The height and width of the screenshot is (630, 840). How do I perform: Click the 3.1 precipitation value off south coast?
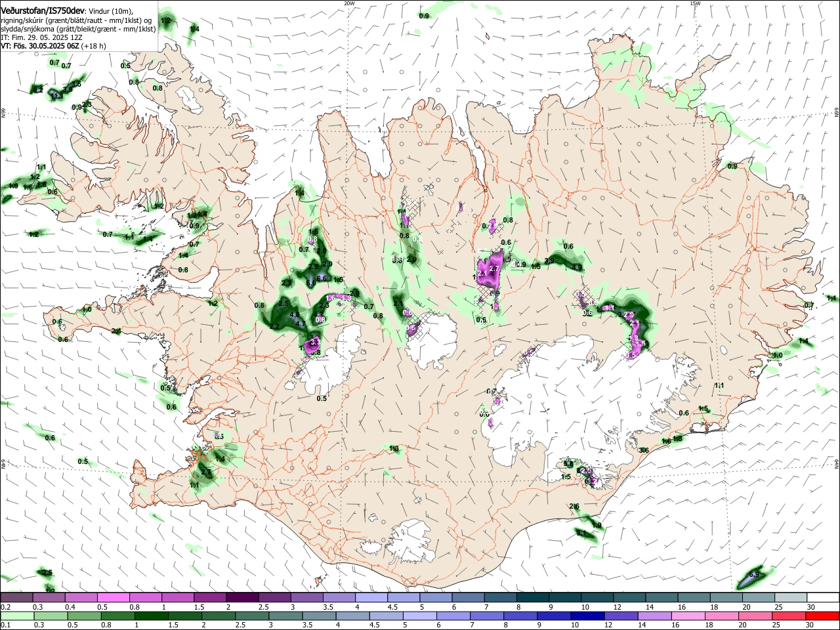pos(581,534)
